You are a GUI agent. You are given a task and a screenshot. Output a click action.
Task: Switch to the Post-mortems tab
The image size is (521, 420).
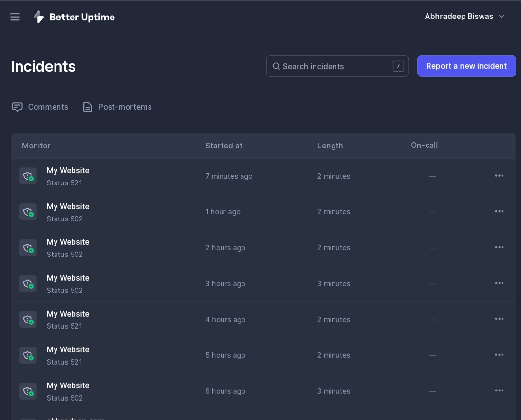click(117, 107)
